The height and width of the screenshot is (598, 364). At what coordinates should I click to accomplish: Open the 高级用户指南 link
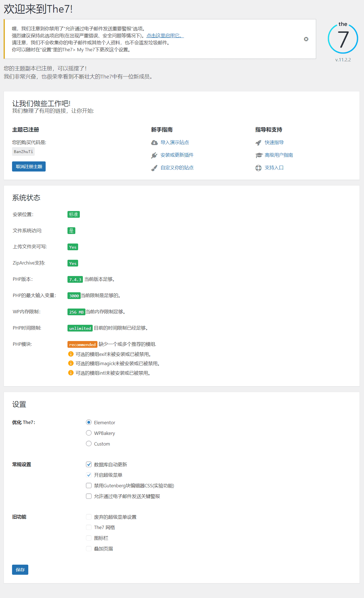pos(279,155)
